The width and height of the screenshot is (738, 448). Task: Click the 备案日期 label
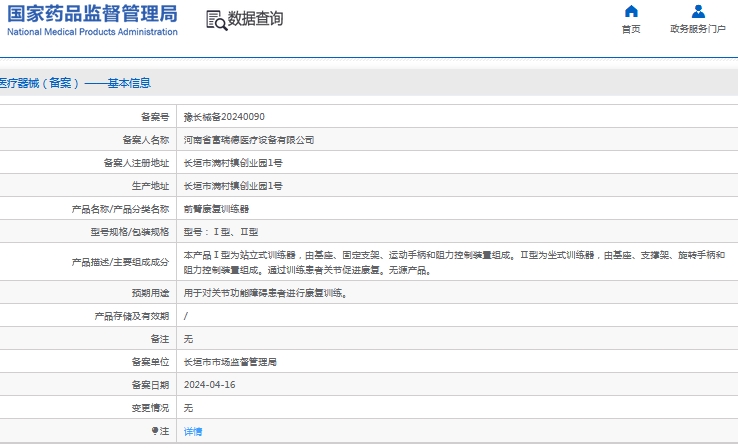point(150,385)
